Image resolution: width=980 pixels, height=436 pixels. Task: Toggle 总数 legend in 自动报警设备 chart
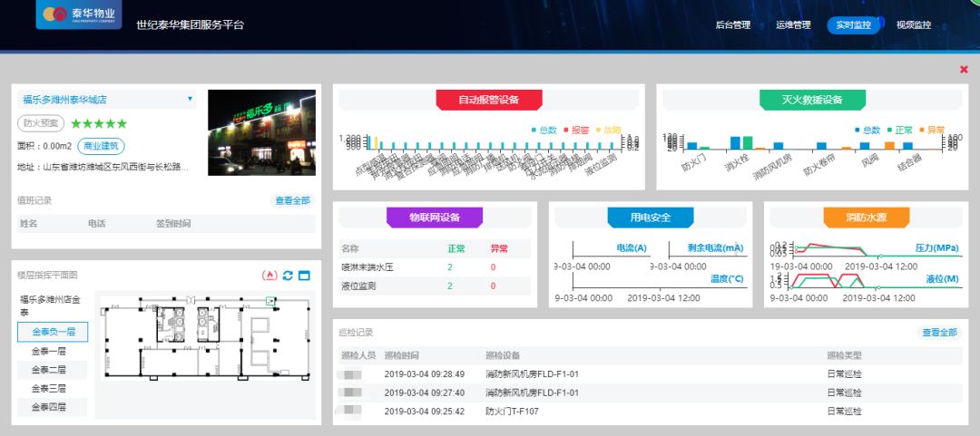544,130
